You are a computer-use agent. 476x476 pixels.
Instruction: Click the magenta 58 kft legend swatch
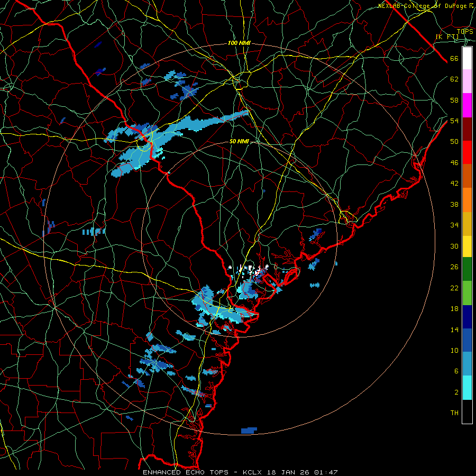coord(467,105)
